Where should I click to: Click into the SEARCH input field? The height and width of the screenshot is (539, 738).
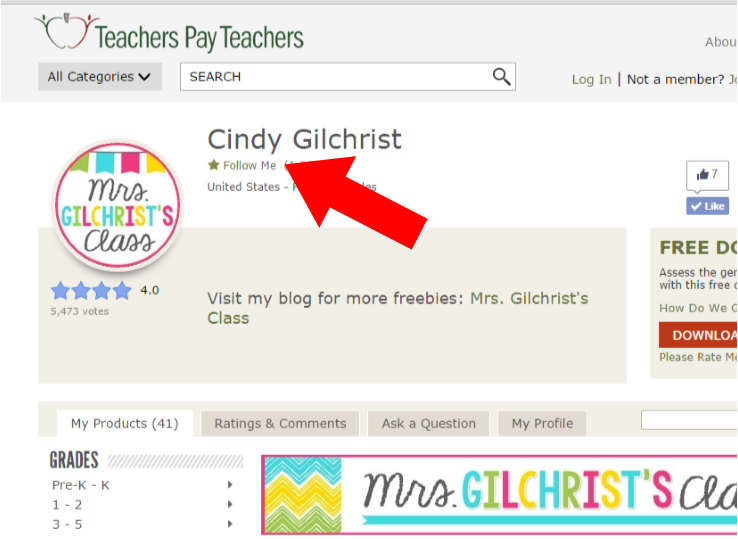(337, 77)
